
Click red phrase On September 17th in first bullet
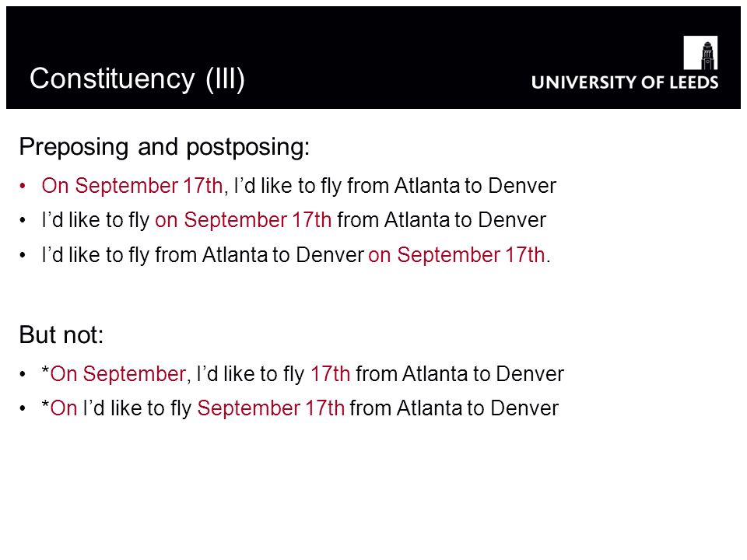(x=132, y=186)
